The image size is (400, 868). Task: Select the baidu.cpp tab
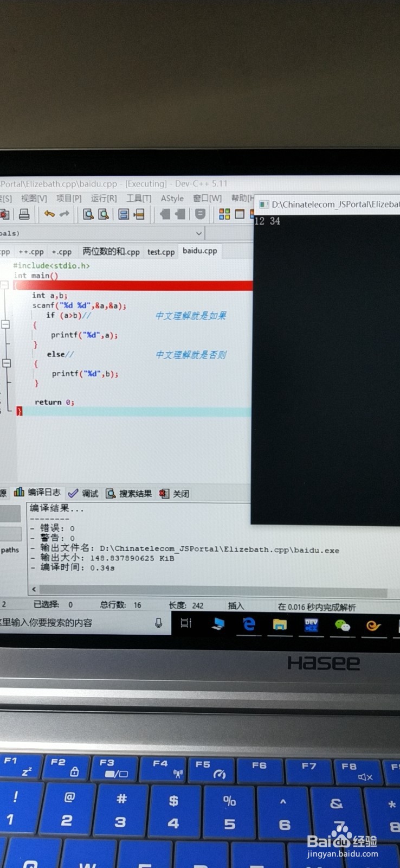[199, 251]
